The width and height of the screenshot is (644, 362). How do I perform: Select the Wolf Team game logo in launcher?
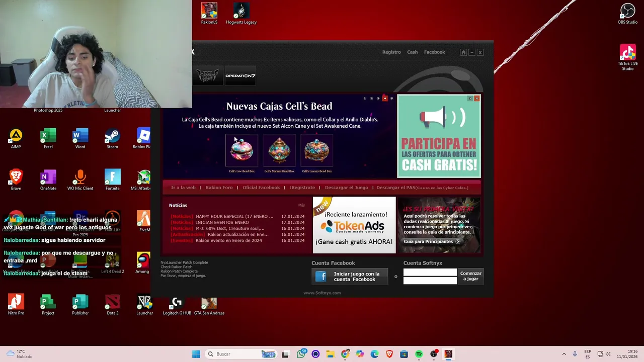point(208,76)
